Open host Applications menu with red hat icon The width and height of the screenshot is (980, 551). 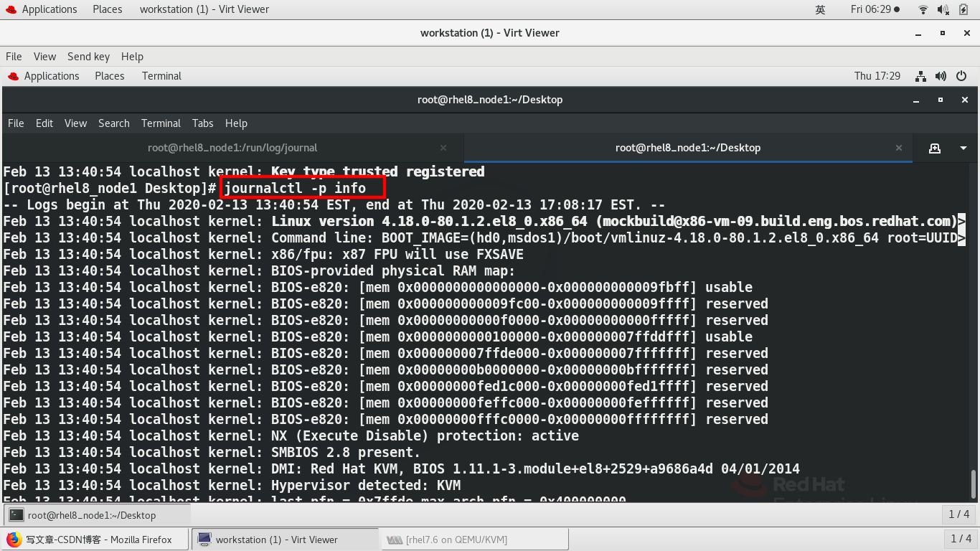tap(42, 9)
